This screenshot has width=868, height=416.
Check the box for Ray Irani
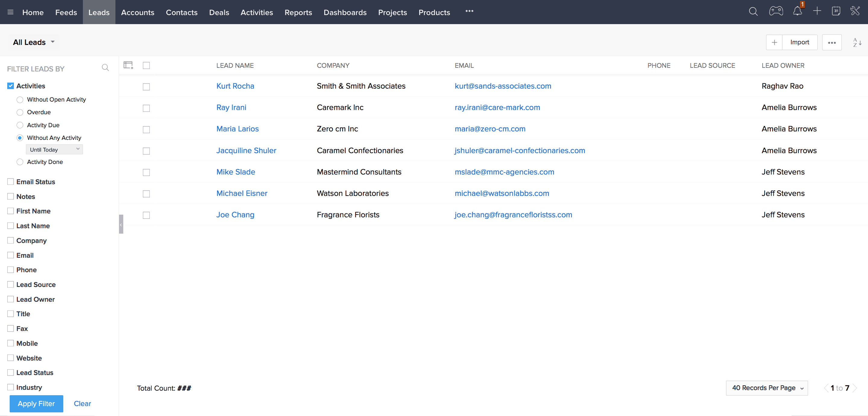[x=146, y=108]
